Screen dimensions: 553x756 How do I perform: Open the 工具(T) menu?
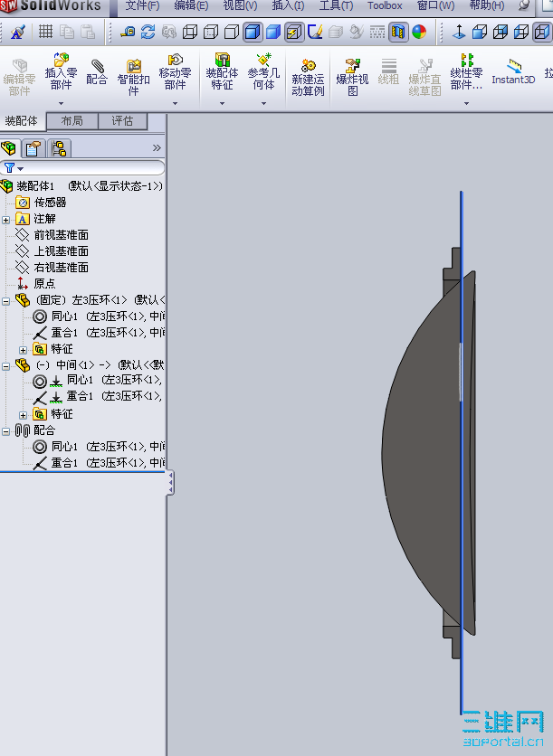point(336,5)
